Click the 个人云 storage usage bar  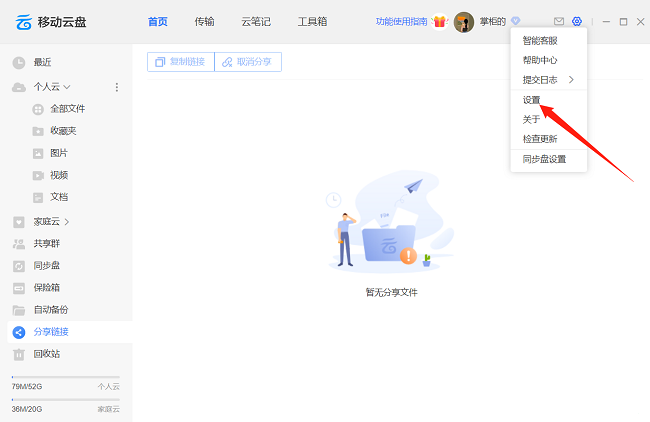65,378
